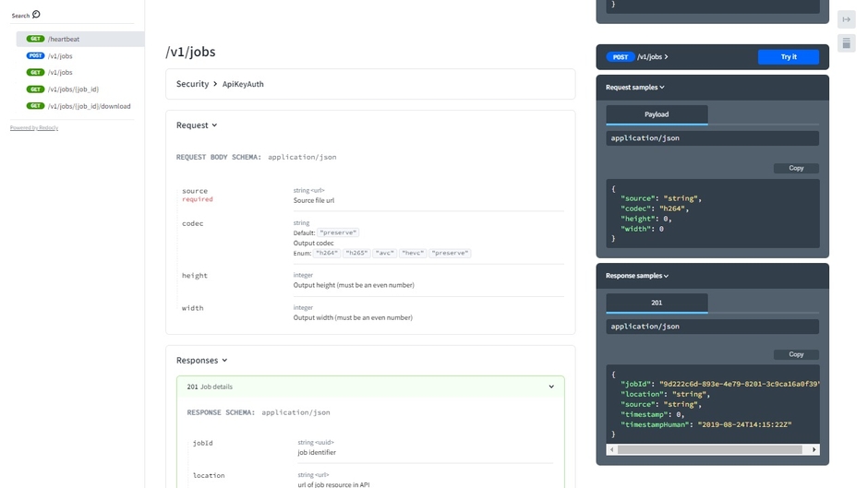
Task: Go to GET /heartbeat in the sidebar
Action: 64,40
